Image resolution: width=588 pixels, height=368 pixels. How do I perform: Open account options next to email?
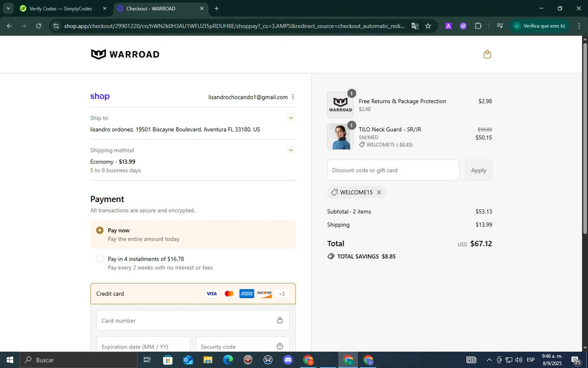coord(293,97)
